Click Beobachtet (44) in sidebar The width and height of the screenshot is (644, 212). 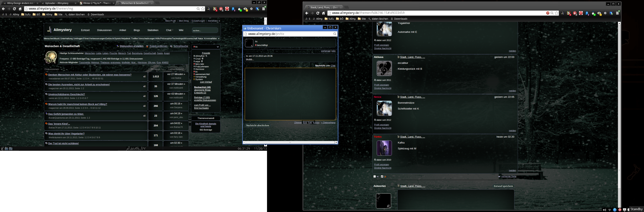coord(202,87)
